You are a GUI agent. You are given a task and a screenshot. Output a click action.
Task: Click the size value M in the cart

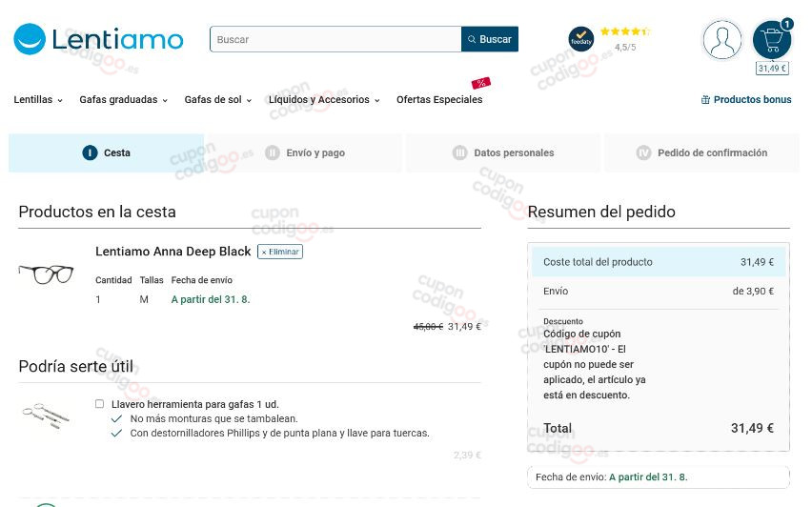coord(144,299)
